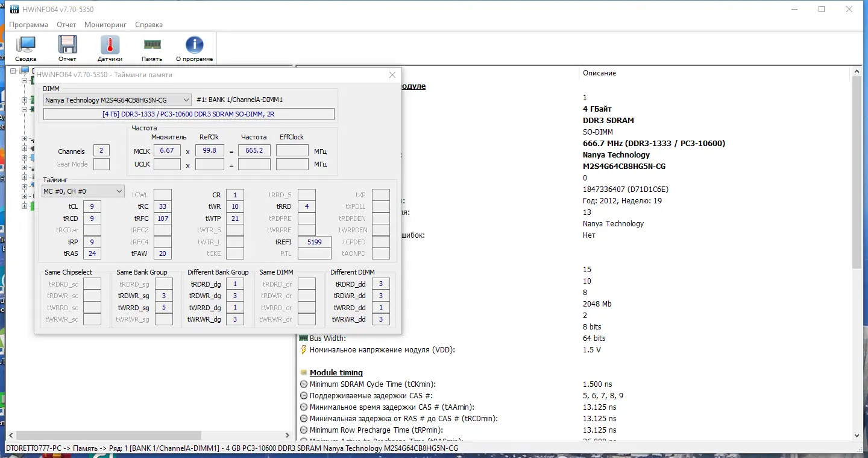This screenshot has width=868, height=458.
Task: Open Датчики sensors thermometer icon
Action: click(110, 48)
